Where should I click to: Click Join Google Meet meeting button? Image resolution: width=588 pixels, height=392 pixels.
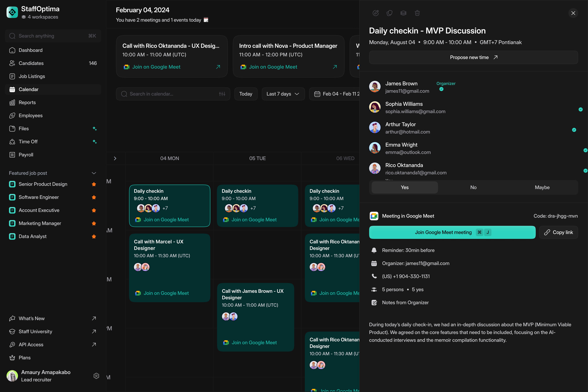click(452, 232)
